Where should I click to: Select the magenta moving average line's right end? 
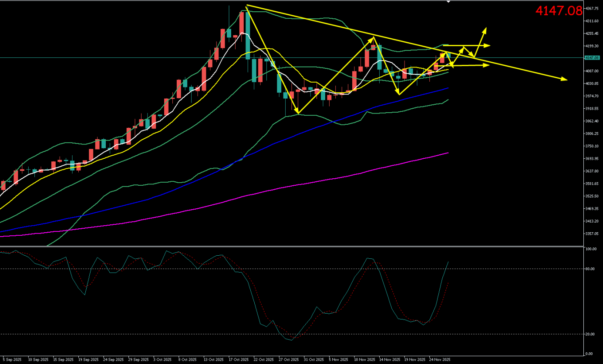coord(448,153)
